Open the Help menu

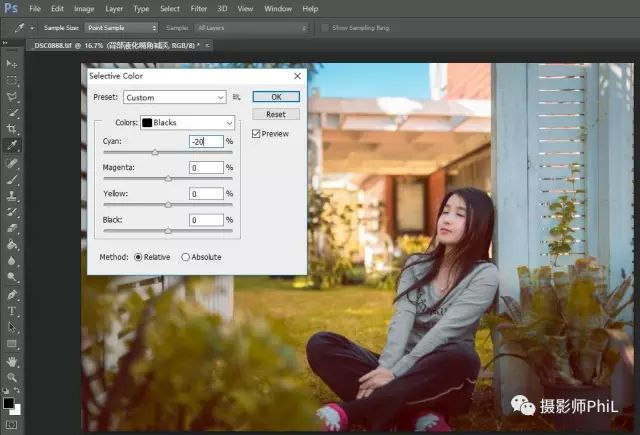click(310, 9)
